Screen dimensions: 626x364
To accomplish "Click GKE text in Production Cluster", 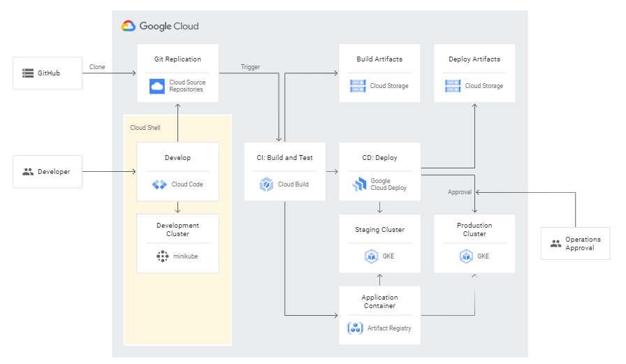I will (483, 256).
